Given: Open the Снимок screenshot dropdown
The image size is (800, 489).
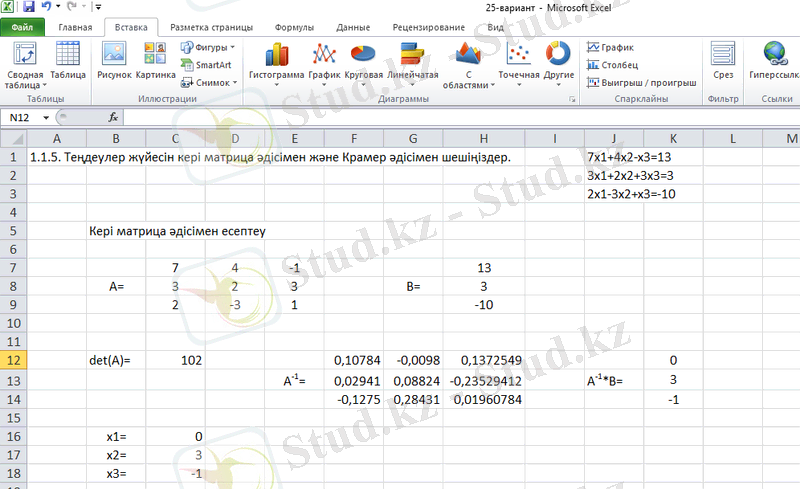Looking at the screenshot, I should point(209,82).
